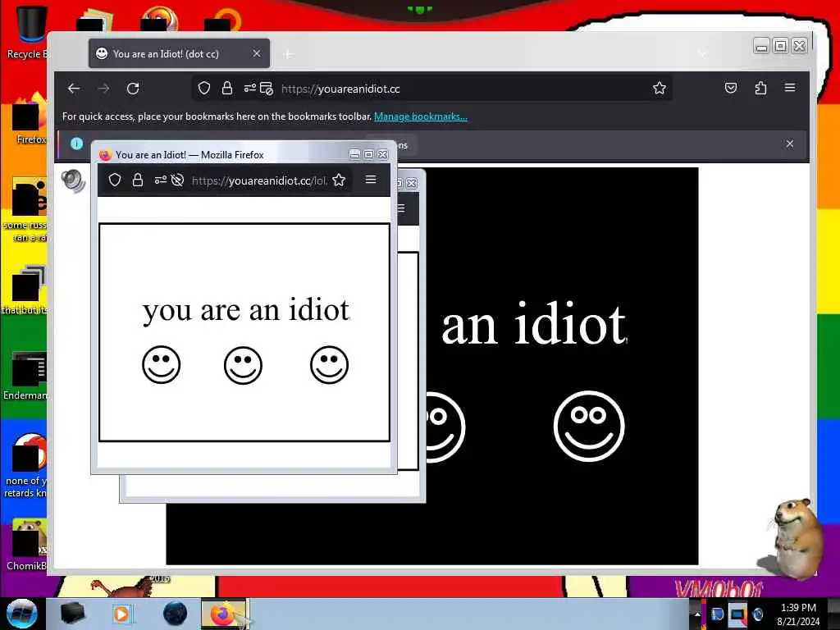Image resolution: width=840 pixels, height=630 pixels.
Task: Click the permissions icon in popup window
Action: click(x=160, y=180)
